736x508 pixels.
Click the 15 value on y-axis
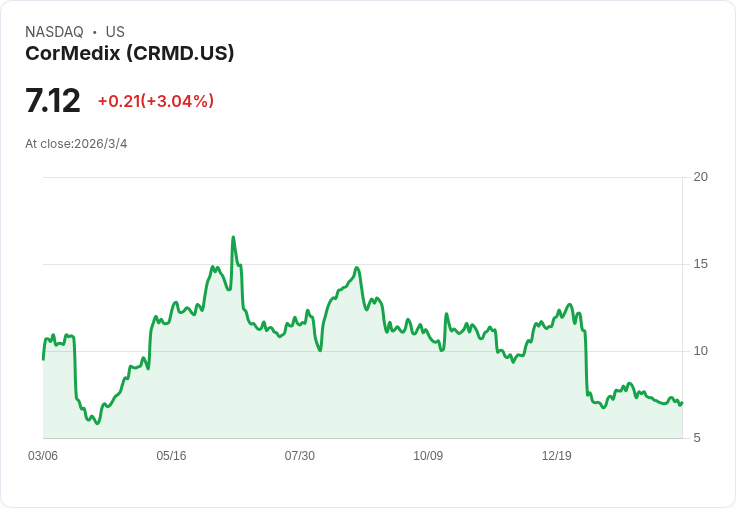coord(701,264)
